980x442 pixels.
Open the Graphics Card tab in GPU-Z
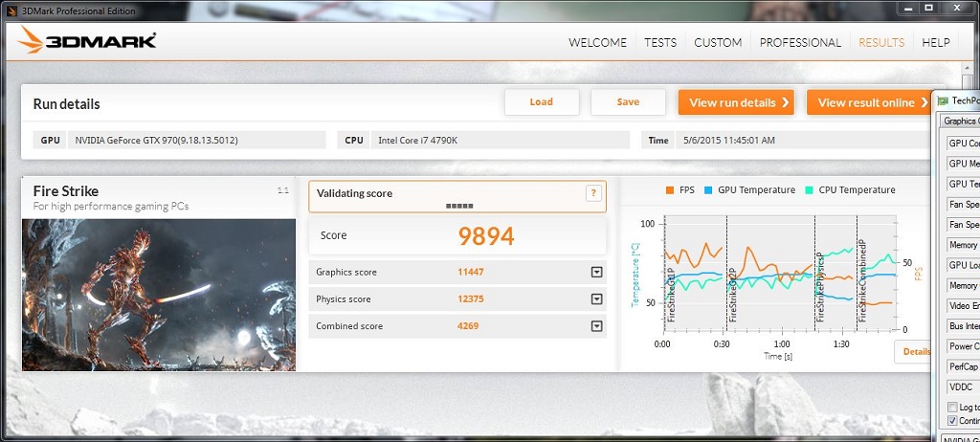(x=960, y=122)
